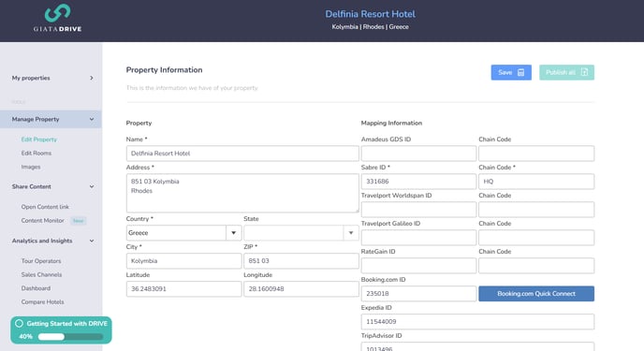The height and width of the screenshot is (351, 644).
Task: Collapse the Share Content section
Action: point(92,187)
